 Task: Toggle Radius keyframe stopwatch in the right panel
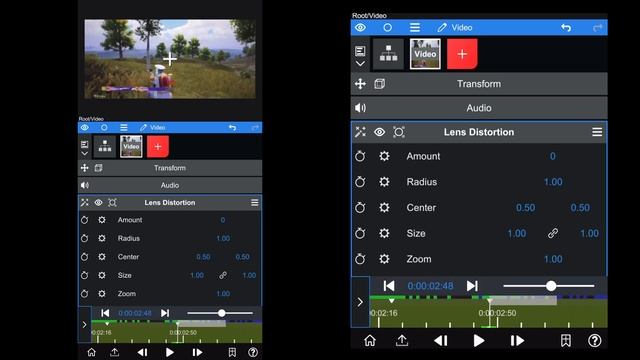point(360,182)
